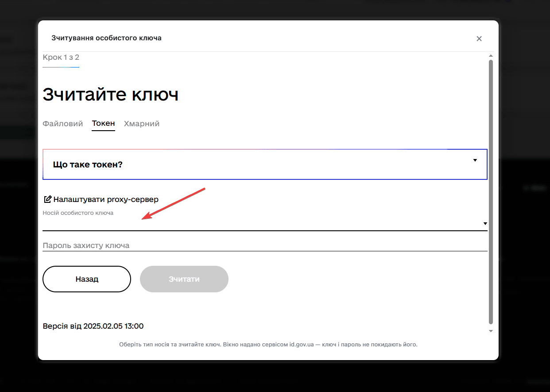Click the dialog vertical scrollbar thumb
Viewport: 550px width, 392px height.
(x=491, y=192)
